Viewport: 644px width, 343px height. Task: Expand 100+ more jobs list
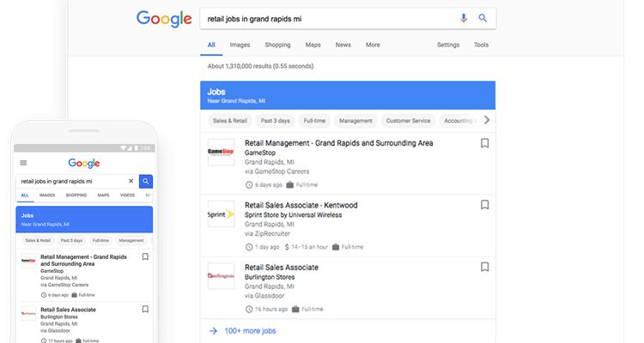[249, 330]
